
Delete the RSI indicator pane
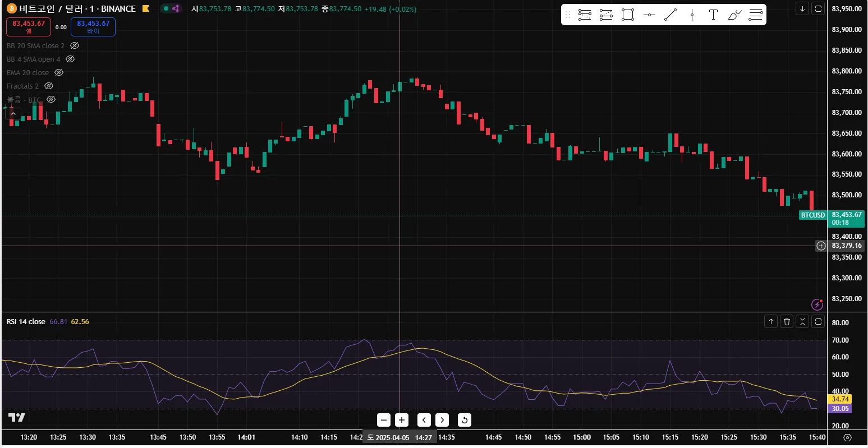coord(787,321)
